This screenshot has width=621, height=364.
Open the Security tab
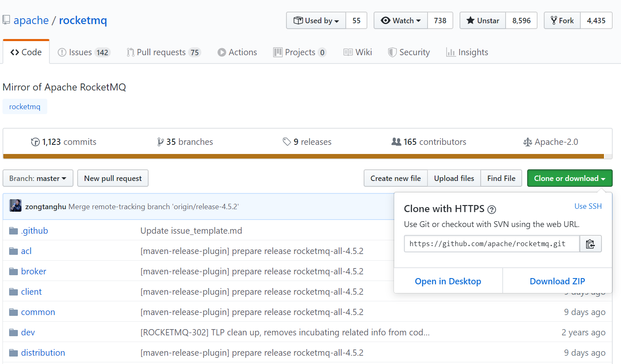(x=409, y=52)
